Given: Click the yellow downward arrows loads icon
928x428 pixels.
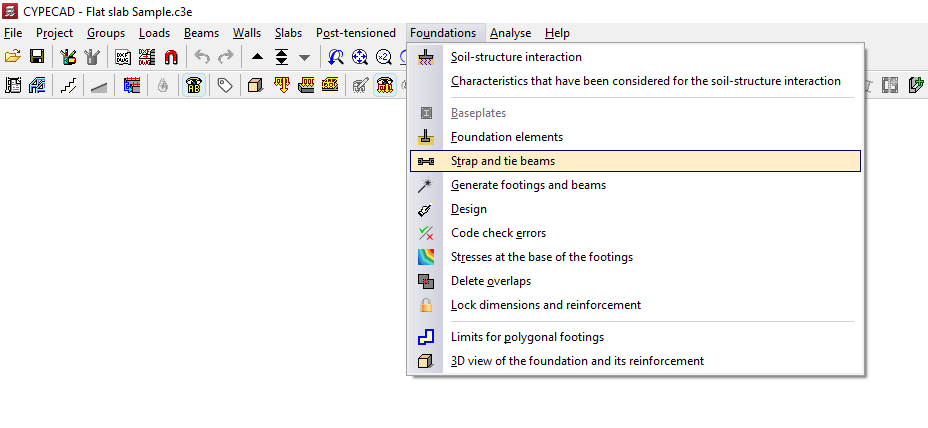Looking at the screenshot, I should pyautogui.click(x=282, y=85).
